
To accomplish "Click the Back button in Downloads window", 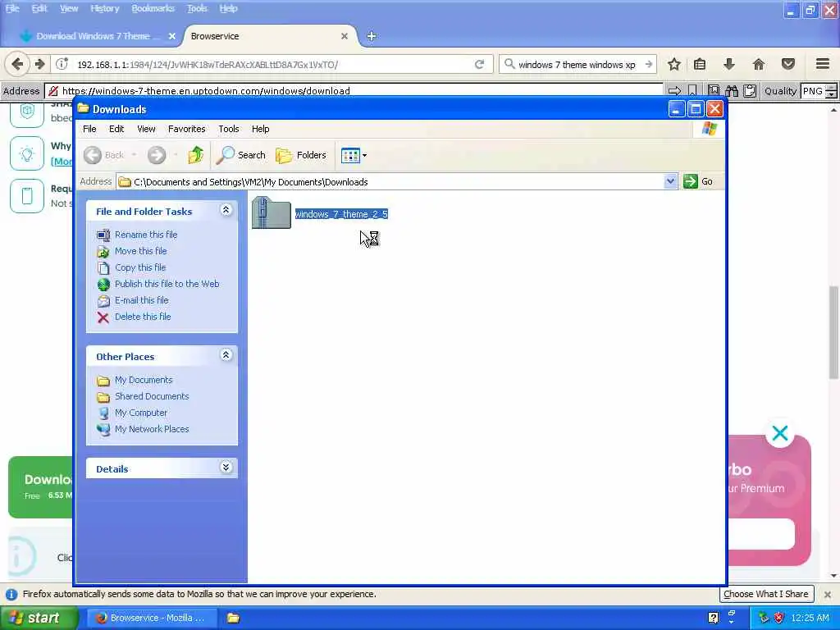I will pos(104,155).
